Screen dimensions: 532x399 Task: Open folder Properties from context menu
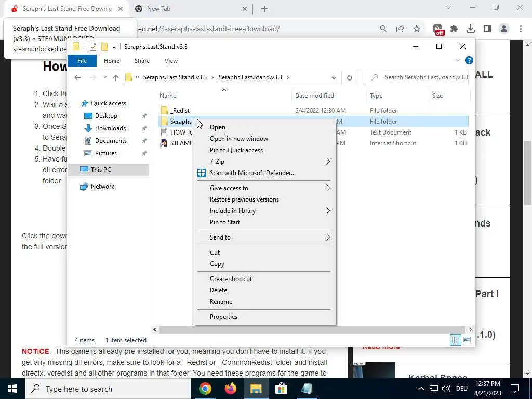coord(223,317)
